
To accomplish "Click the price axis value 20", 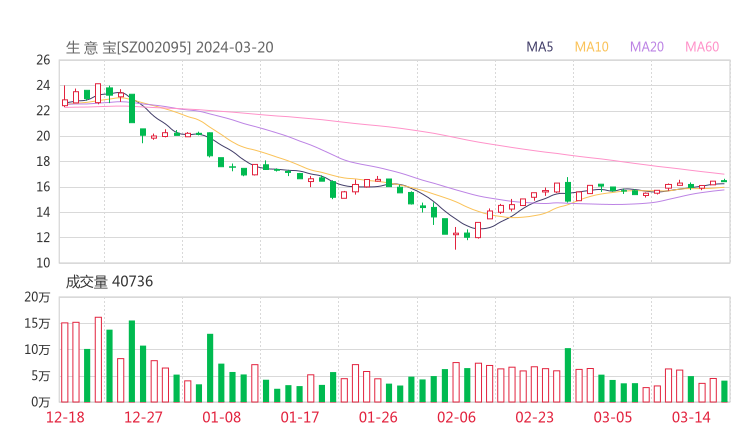I will point(43,136).
